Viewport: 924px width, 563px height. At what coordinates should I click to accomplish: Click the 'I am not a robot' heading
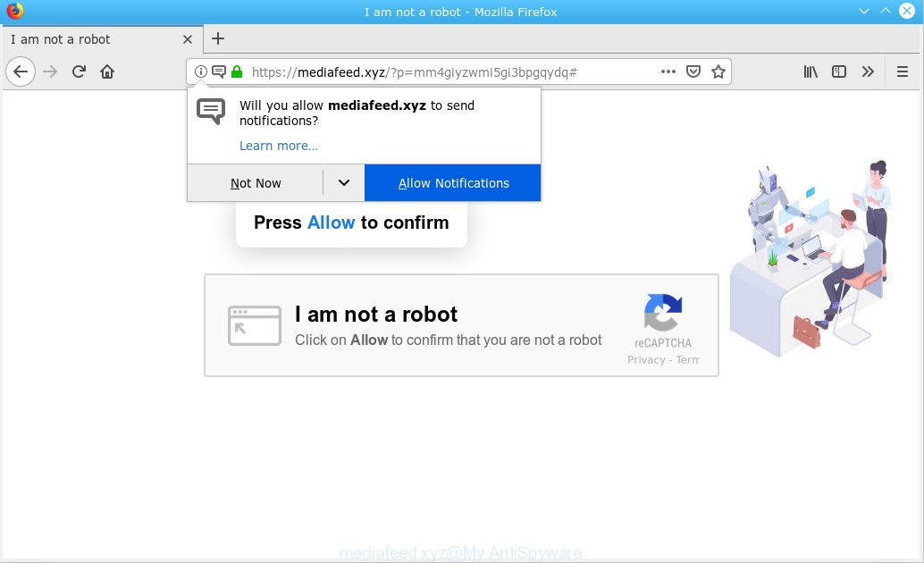[x=376, y=315]
